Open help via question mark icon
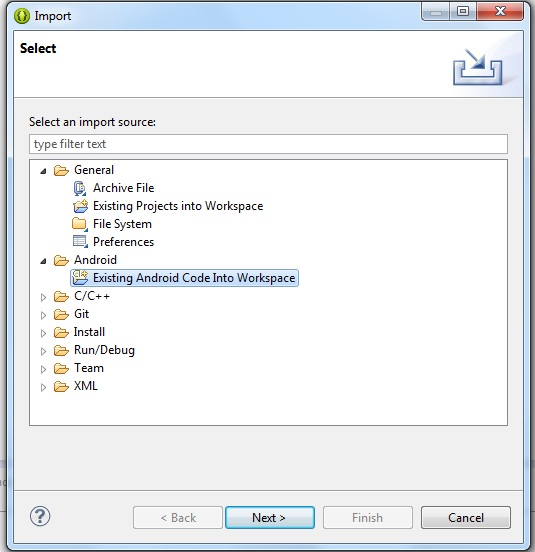Image resolution: width=535 pixels, height=552 pixels. [40, 516]
